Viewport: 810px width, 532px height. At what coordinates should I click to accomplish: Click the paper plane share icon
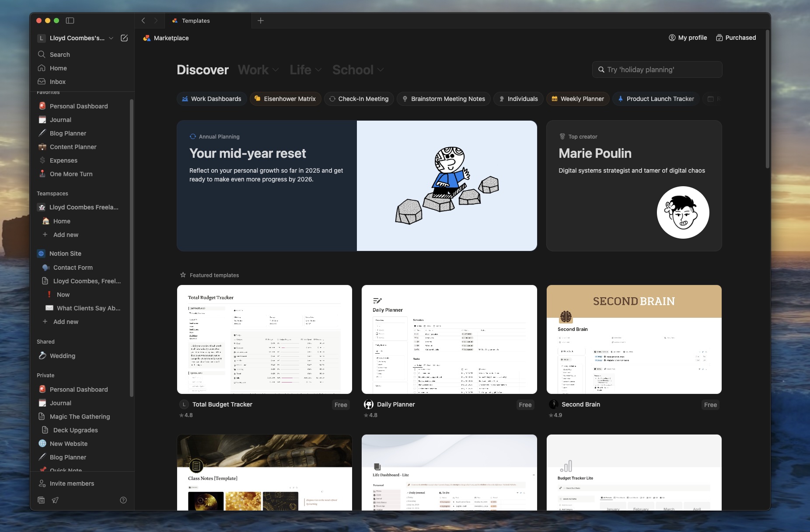55,500
